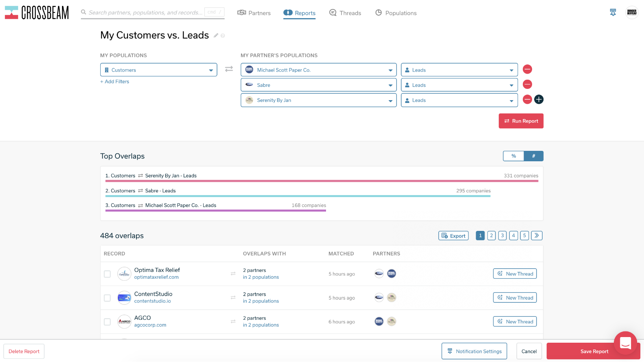Click the blue Sabre overlap bar
The width and height of the screenshot is (644, 362).
coord(298,196)
